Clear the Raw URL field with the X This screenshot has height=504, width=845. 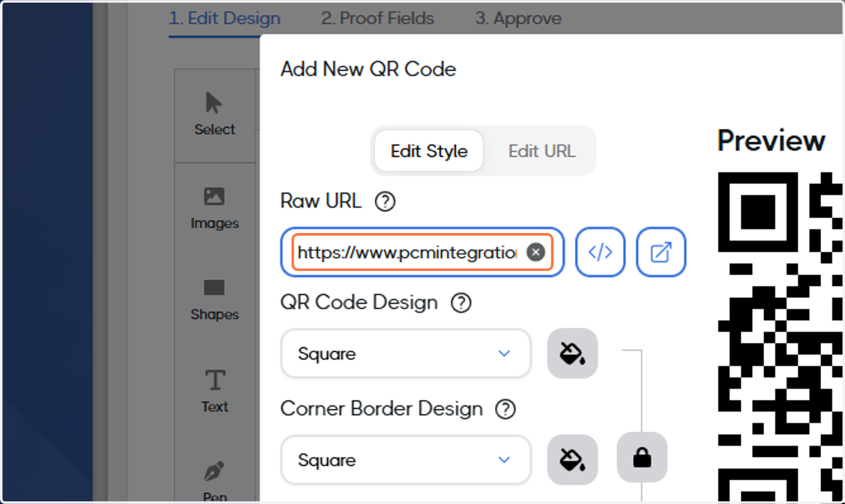click(536, 252)
